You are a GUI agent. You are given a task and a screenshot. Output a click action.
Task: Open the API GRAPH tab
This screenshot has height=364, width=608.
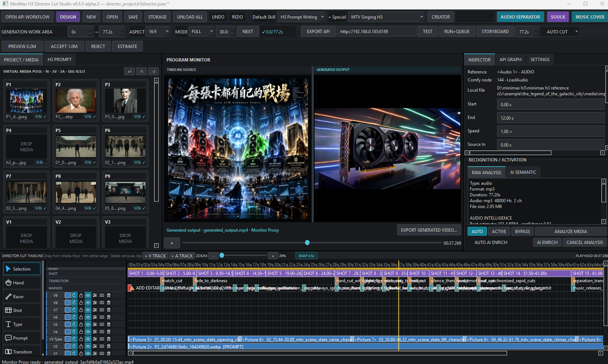[510, 60]
